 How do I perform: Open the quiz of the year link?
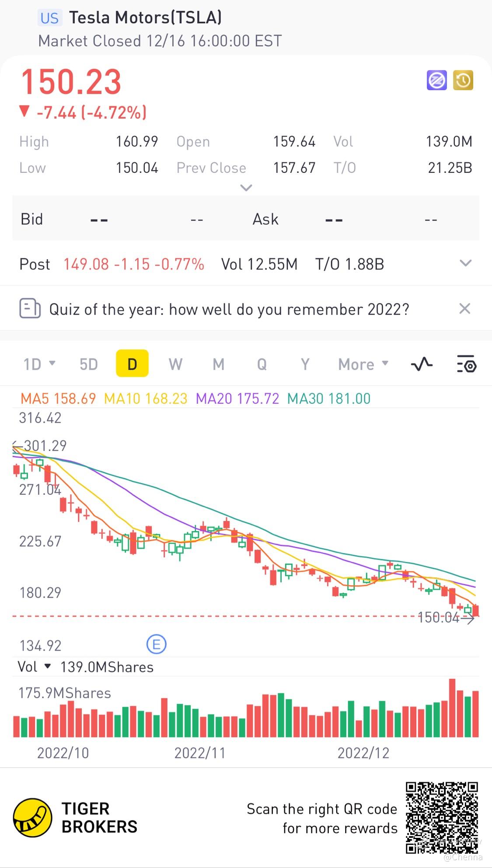coord(229,309)
